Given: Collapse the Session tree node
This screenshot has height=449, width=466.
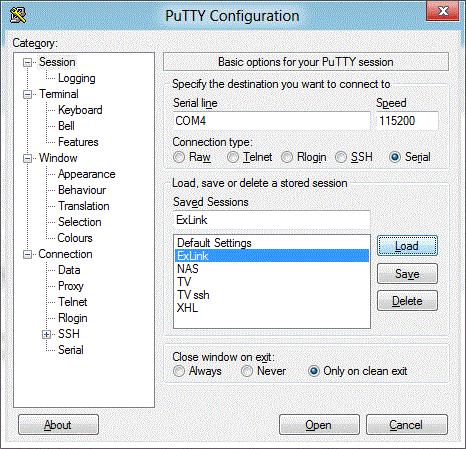Looking at the screenshot, I should click(x=27, y=62).
